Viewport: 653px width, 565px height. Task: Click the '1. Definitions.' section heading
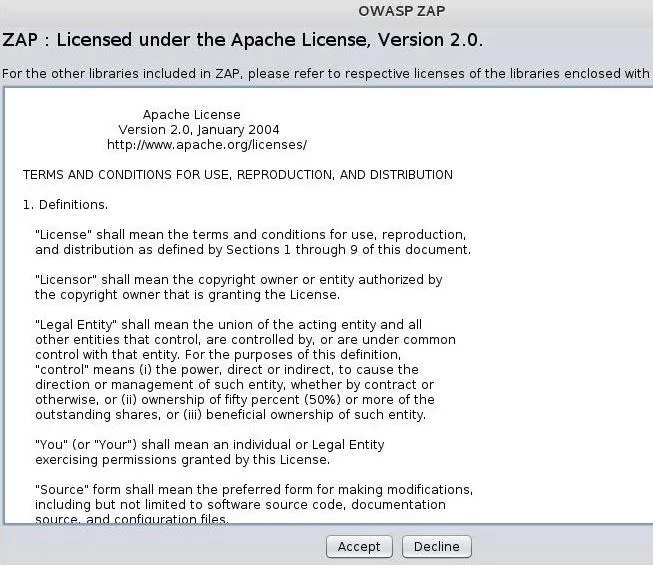pyautogui.click(x=65, y=204)
